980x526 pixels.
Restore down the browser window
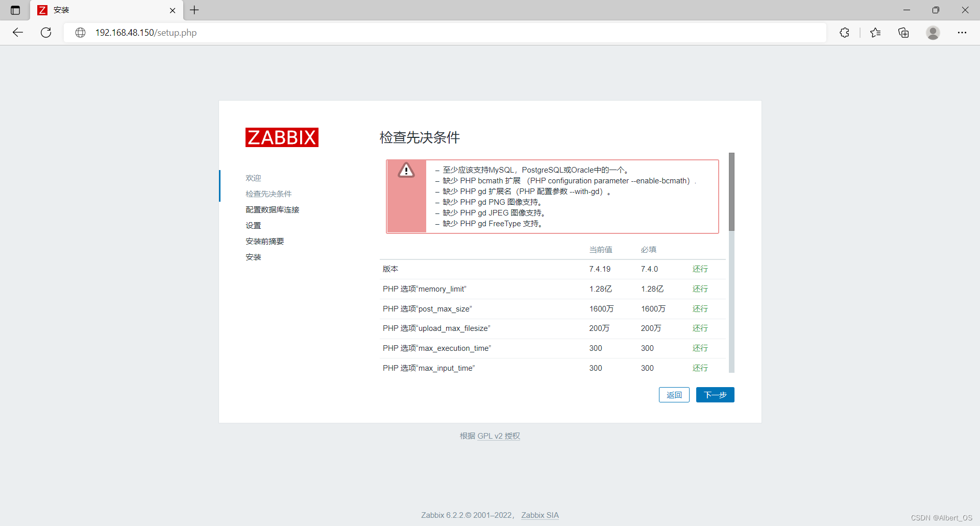[x=936, y=10]
